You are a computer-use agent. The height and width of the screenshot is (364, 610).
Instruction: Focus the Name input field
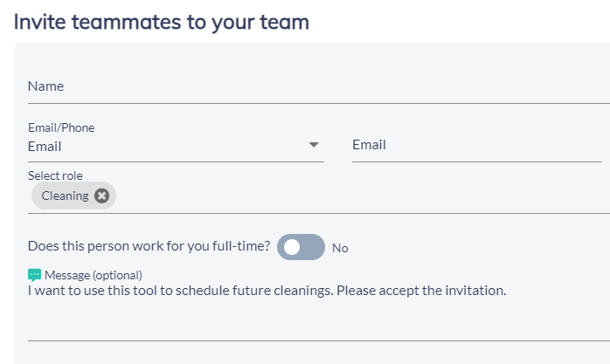pos(319,86)
